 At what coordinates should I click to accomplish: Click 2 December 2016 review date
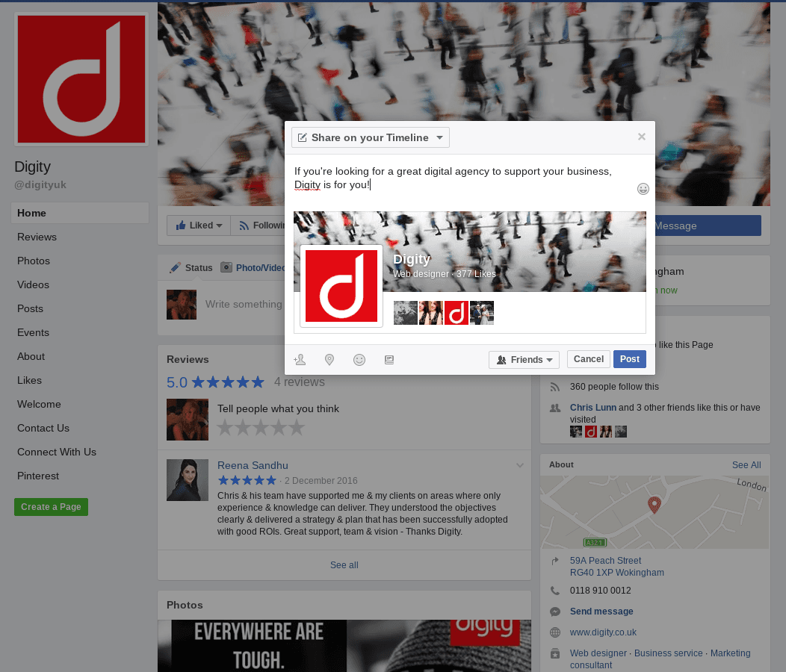[x=321, y=481]
